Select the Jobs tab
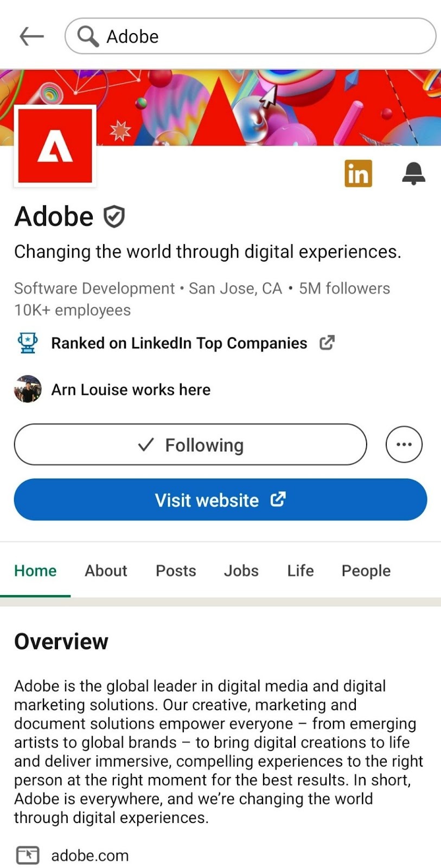 pyautogui.click(x=241, y=571)
